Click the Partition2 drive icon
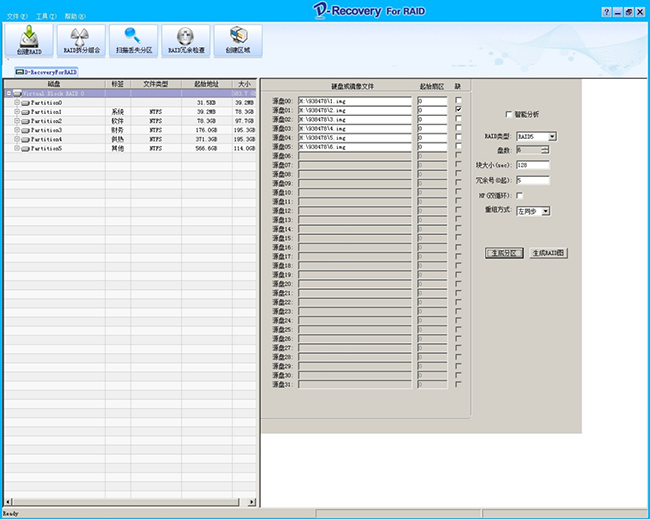Screen dimensions: 650x520 (25, 121)
